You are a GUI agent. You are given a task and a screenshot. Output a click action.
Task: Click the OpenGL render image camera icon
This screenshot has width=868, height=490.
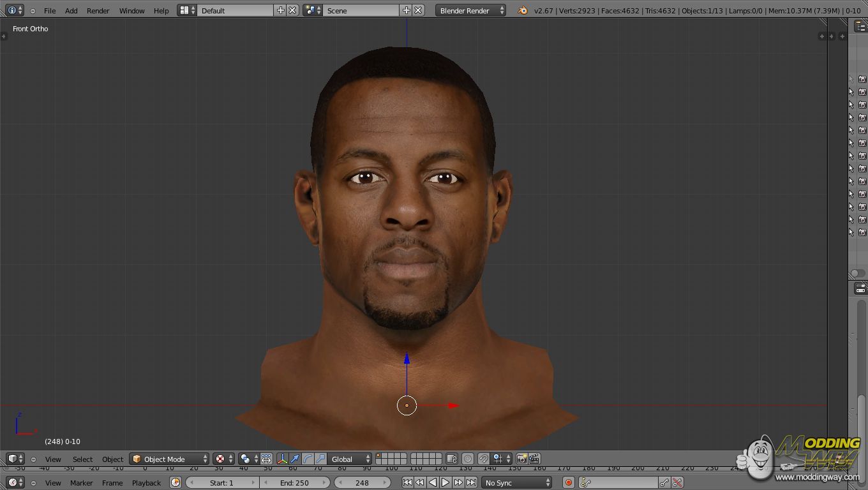point(522,459)
